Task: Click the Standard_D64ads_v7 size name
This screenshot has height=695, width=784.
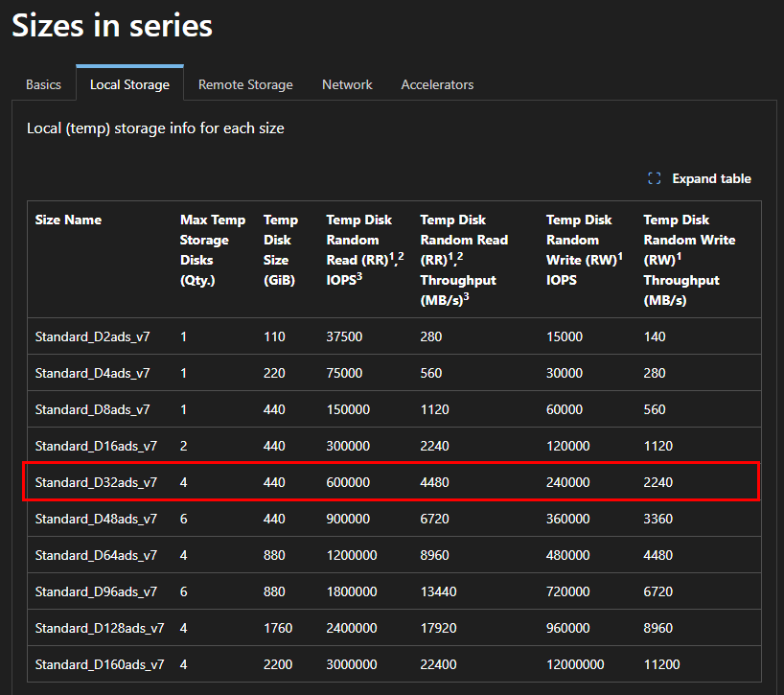Action: (96, 555)
